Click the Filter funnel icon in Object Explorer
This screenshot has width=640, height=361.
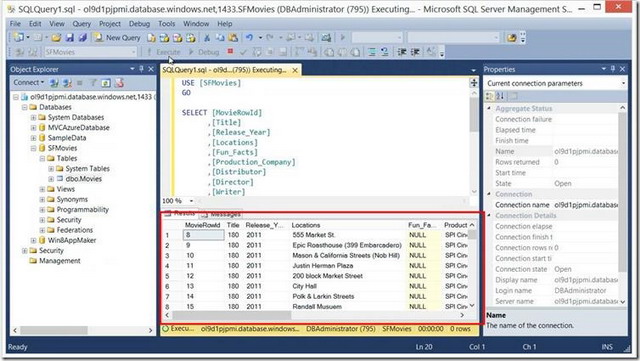[93, 83]
